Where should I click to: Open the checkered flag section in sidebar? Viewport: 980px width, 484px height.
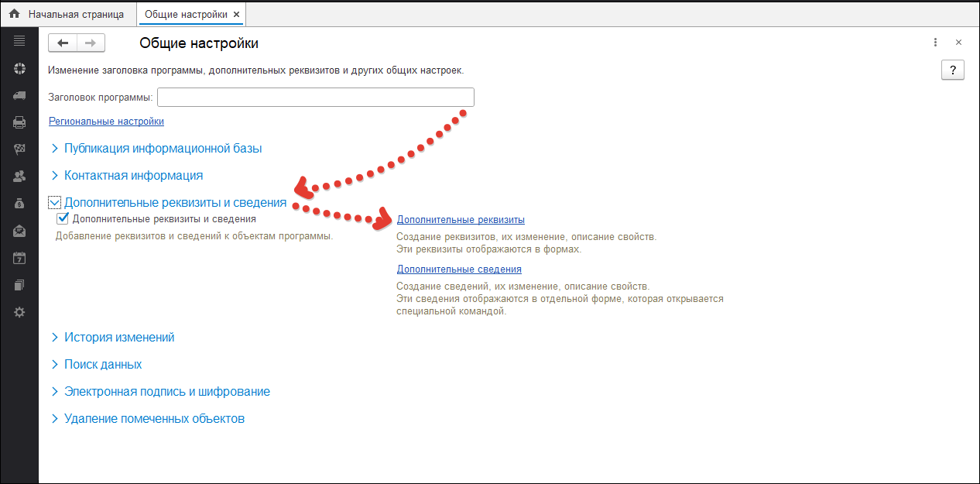[x=19, y=149]
